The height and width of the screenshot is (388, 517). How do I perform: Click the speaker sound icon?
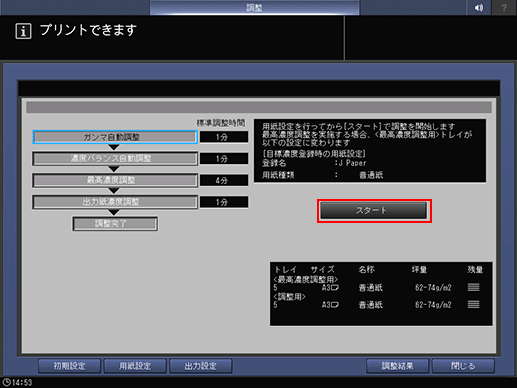[x=479, y=7]
